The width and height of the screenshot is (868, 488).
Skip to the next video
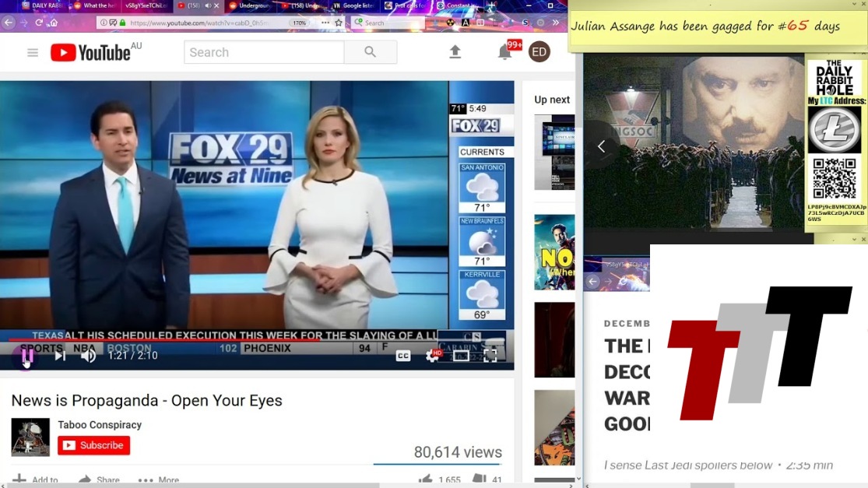[x=60, y=356]
